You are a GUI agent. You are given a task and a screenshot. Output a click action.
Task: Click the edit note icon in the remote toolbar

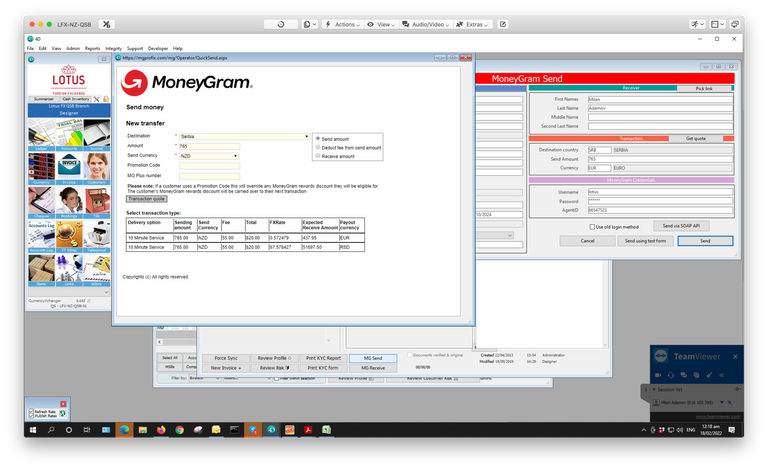(503, 24)
